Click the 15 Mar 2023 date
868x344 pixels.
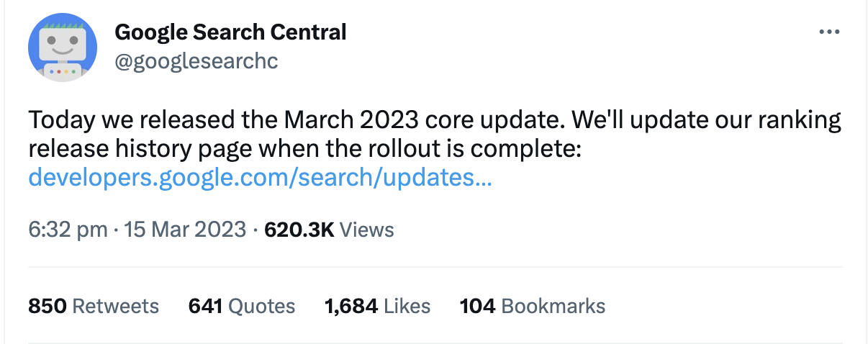pos(186,230)
